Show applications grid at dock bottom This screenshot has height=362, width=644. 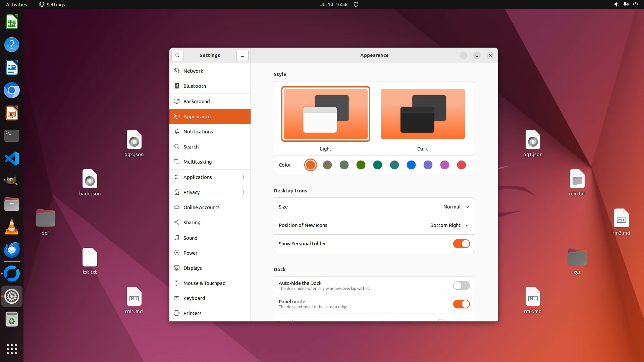12,349
